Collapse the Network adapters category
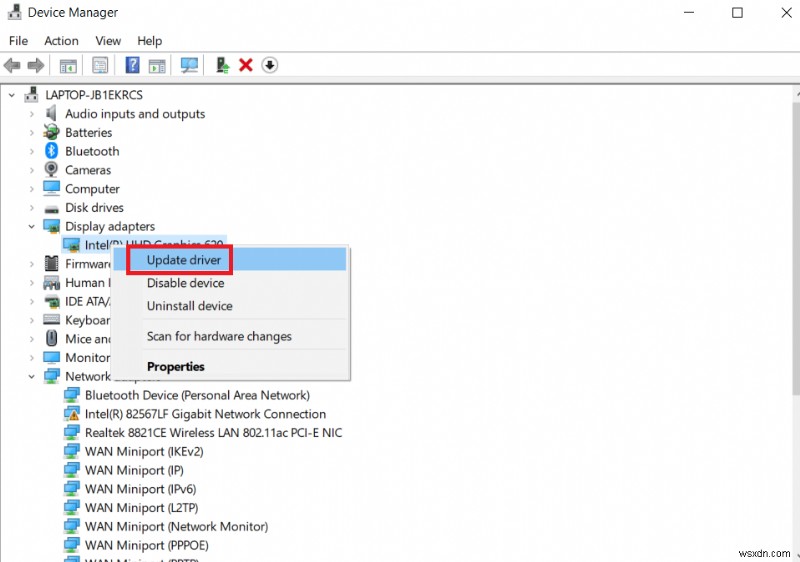This screenshot has width=800, height=562. [x=32, y=376]
